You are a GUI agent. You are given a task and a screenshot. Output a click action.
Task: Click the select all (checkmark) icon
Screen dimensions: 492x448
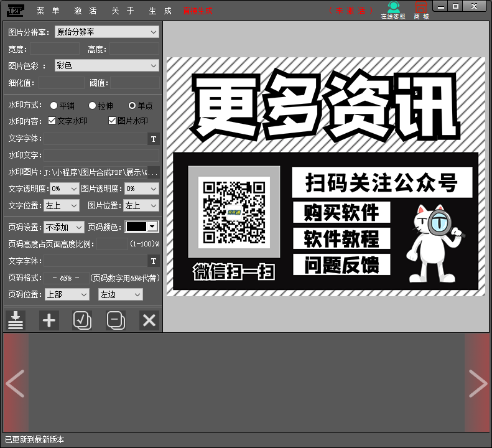pyautogui.click(x=82, y=320)
